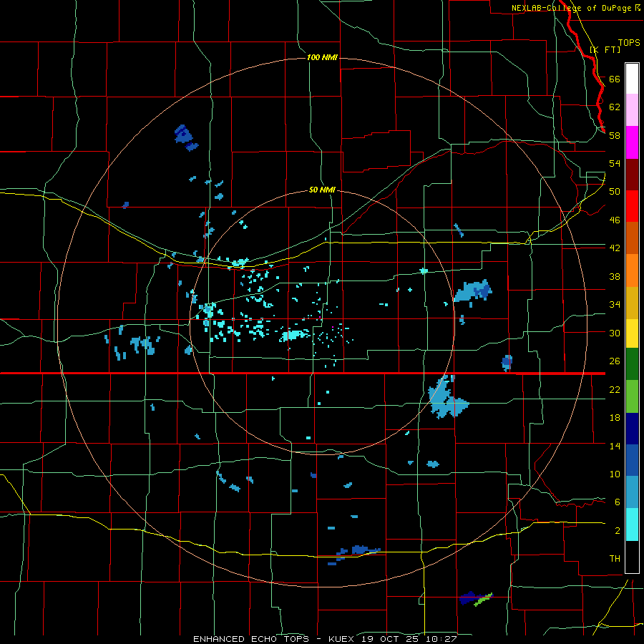
Task: Click the 66 value on the scale
Action: [615, 79]
